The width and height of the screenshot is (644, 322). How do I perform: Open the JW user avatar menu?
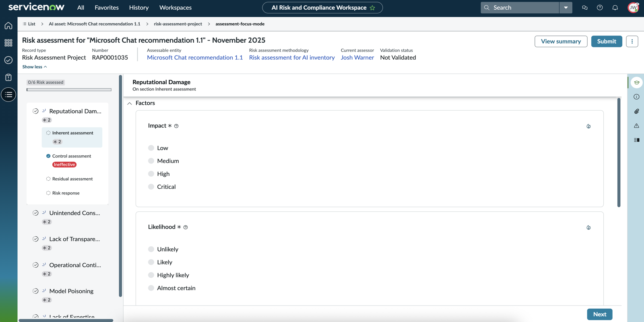(633, 8)
